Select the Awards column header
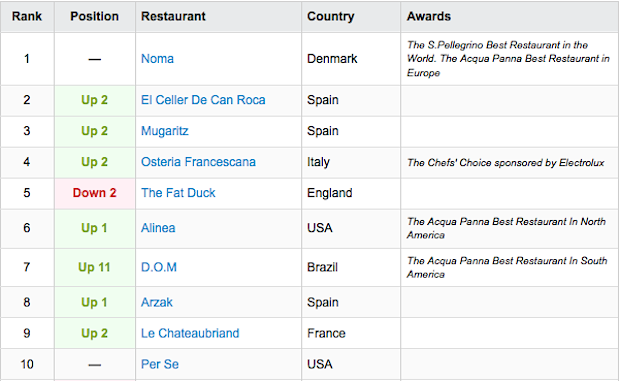 tap(510, 16)
